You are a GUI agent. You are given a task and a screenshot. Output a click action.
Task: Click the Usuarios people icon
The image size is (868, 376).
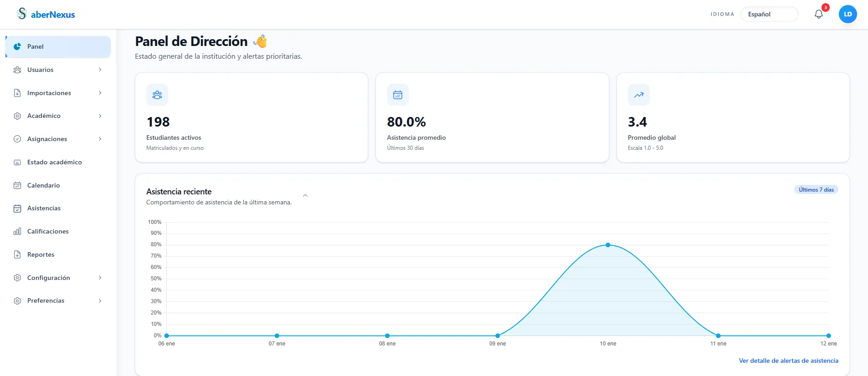tap(17, 70)
